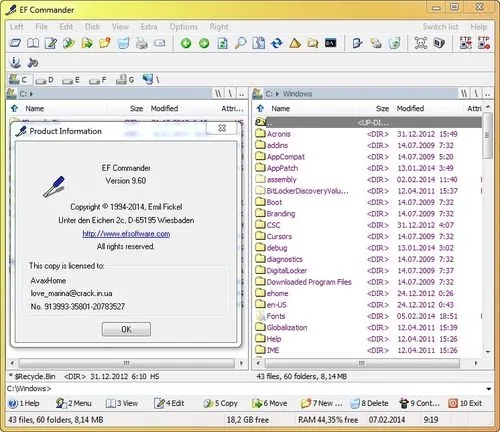Open the Left menu

[17, 27]
